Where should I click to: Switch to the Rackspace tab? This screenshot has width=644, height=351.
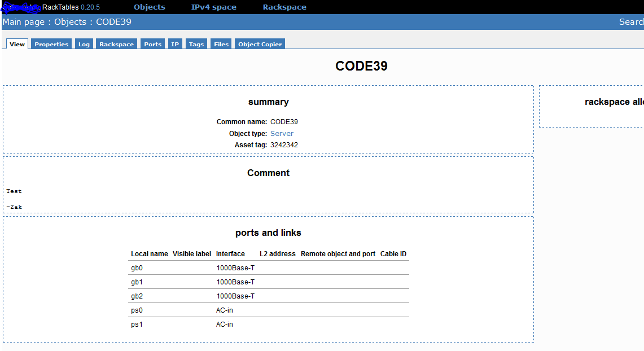click(x=116, y=44)
